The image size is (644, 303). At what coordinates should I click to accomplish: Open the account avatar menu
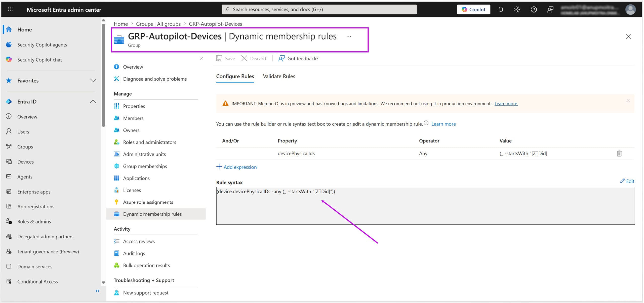(630, 10)
